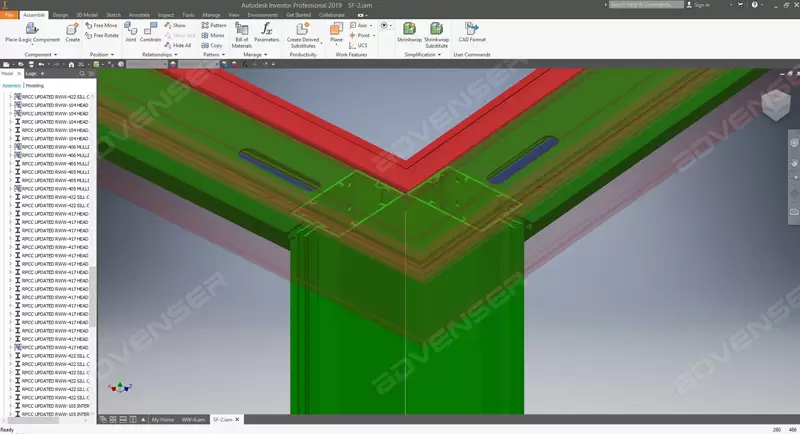This screenshot has width=800, height=434.
Task: Click Free Rotate in the Position panel
Action: coord(105,35)
